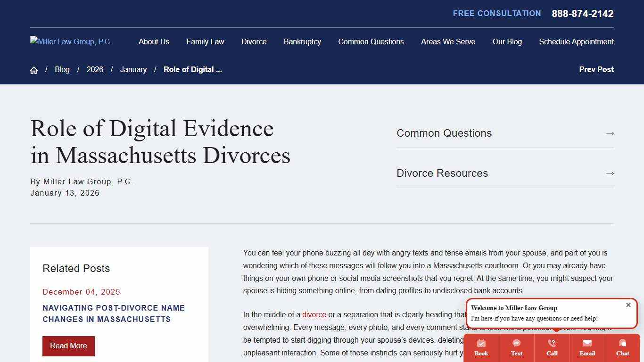Dismiss the welcome chat popup
Viewport: 644px width, 362px height.
point(628,305)
